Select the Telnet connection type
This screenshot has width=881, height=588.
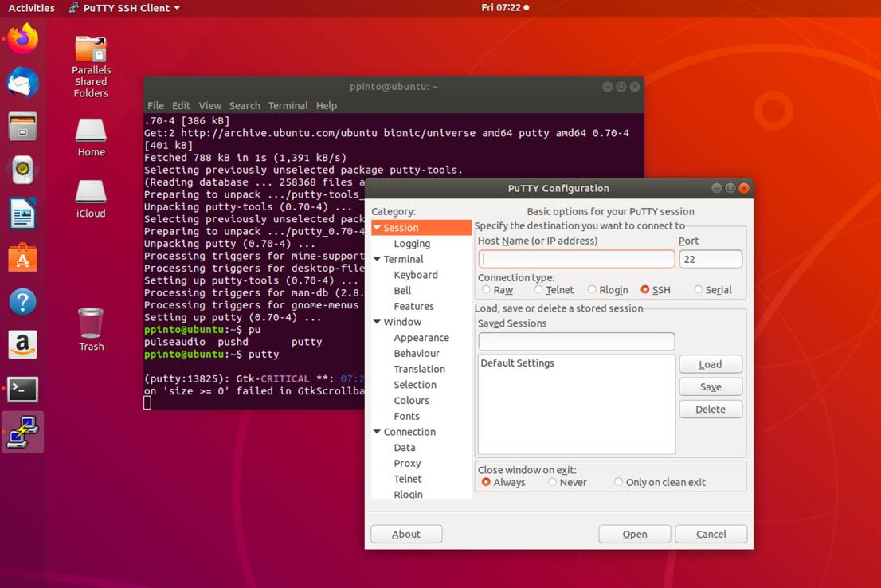(x=539, y=290)
